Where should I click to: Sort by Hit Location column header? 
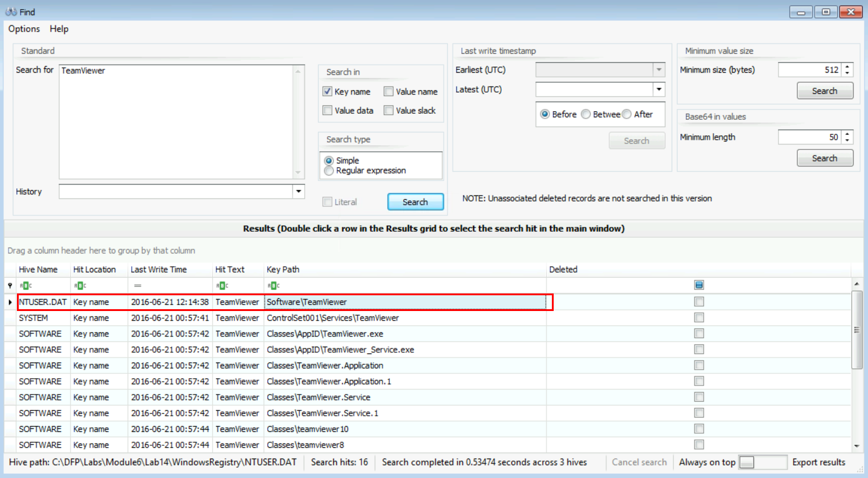point(99,270)
